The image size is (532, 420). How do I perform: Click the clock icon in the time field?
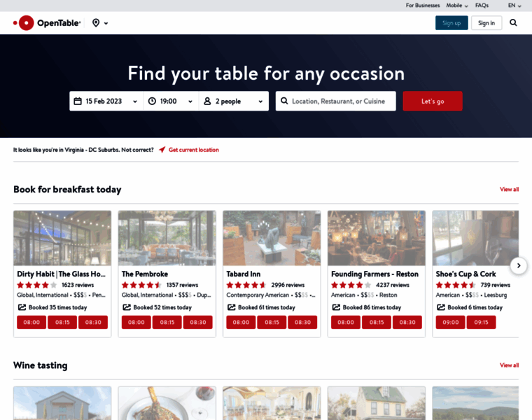click(x=152, y=101)
